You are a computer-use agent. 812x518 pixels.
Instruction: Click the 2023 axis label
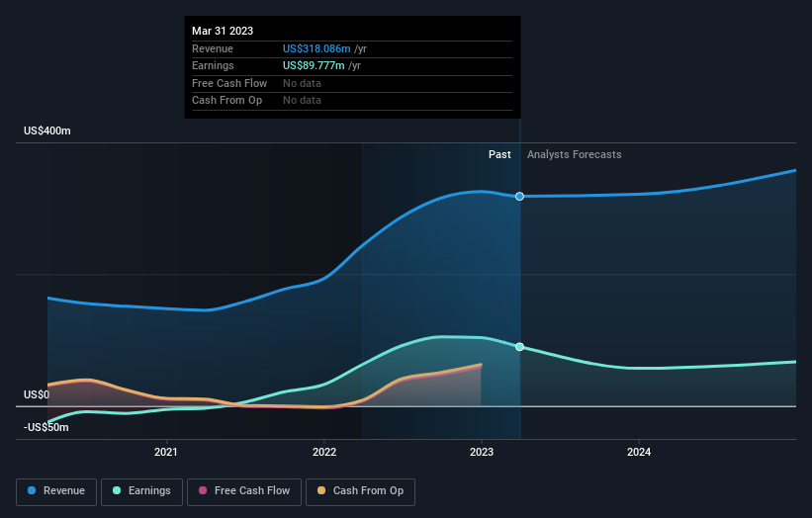pyautogui.click(x=482, y=453)
